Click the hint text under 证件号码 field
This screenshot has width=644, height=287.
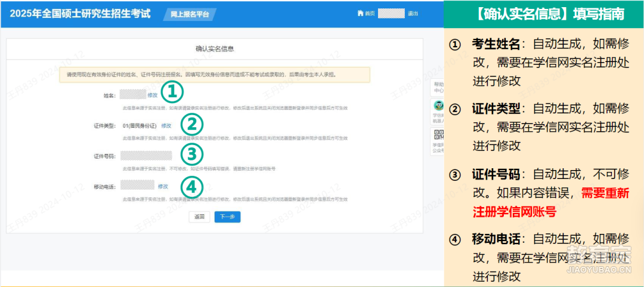pos(199,169)
